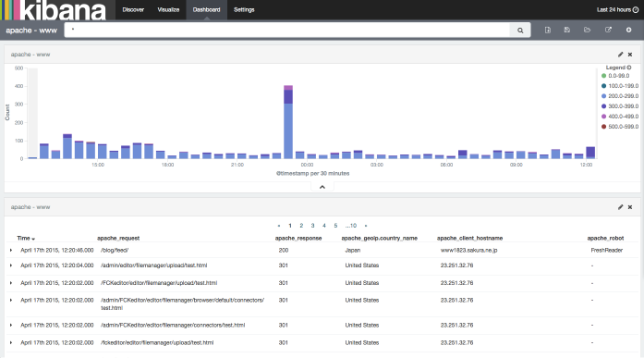The height and width of the screenshot is (358, 644).
Task: Click the next page arrow in pagination
Action: pyautogui.click(x=366, y=226)
